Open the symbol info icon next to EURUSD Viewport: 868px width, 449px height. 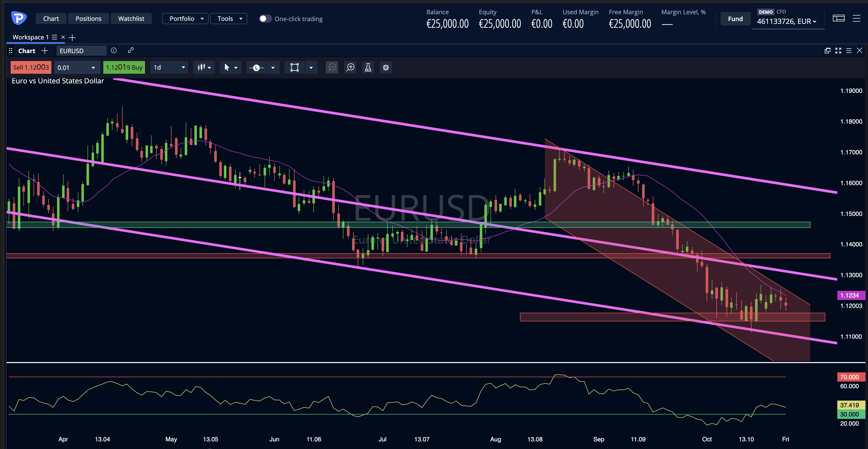tap(114, 51)
